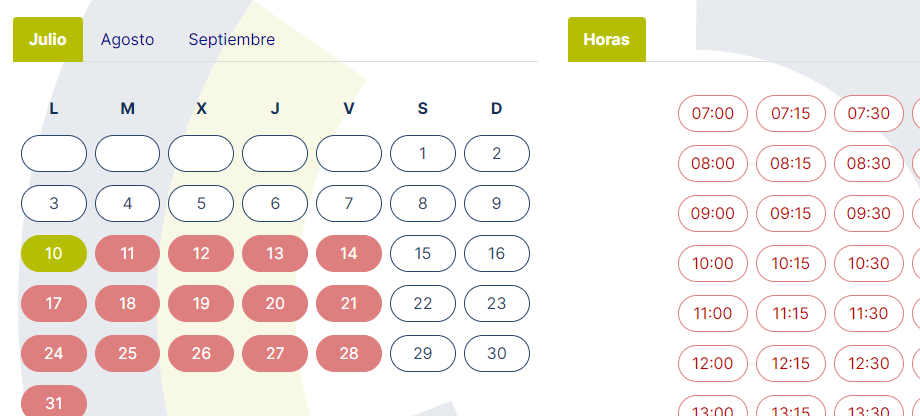Select day 24 in the calendar

54,353
